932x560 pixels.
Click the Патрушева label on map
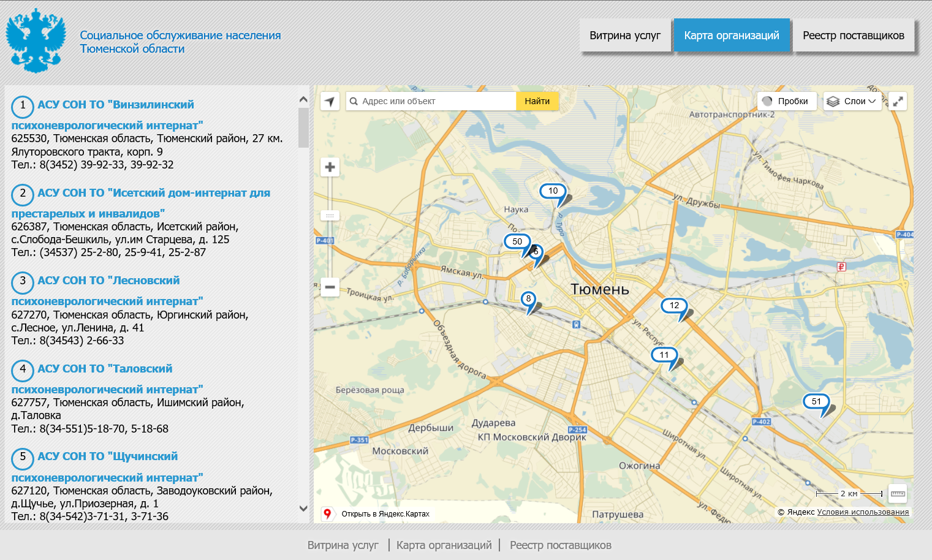(x=618, y=515)
